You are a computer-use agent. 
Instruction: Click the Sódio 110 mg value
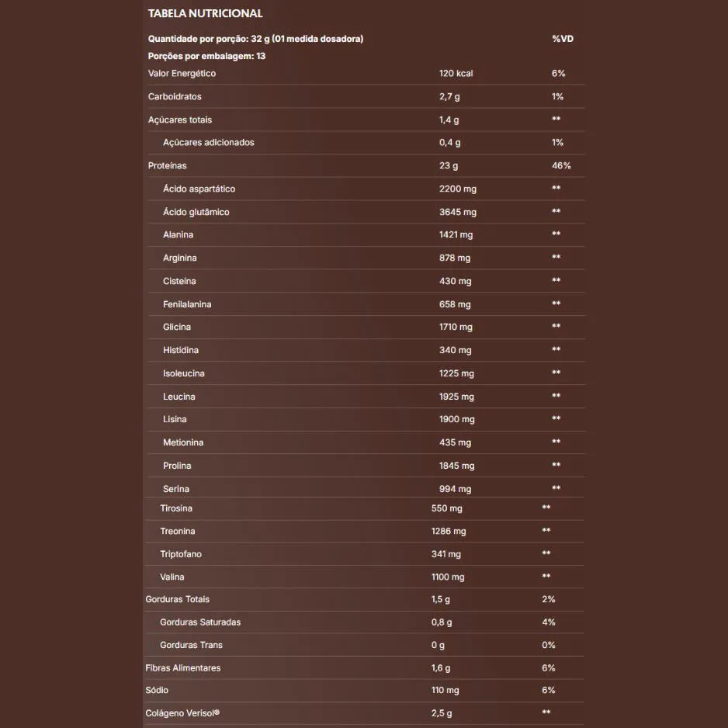pos(445,691)
